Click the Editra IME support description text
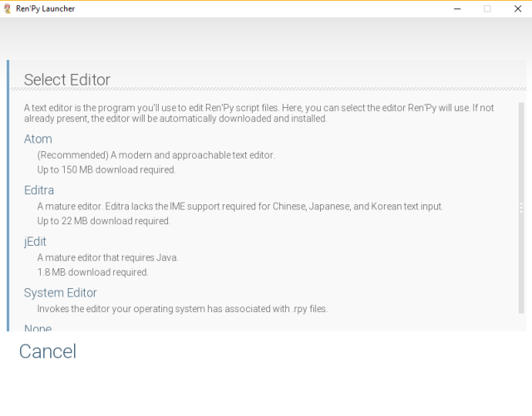Screen dimensions: 532x416 tap(240, 206)
